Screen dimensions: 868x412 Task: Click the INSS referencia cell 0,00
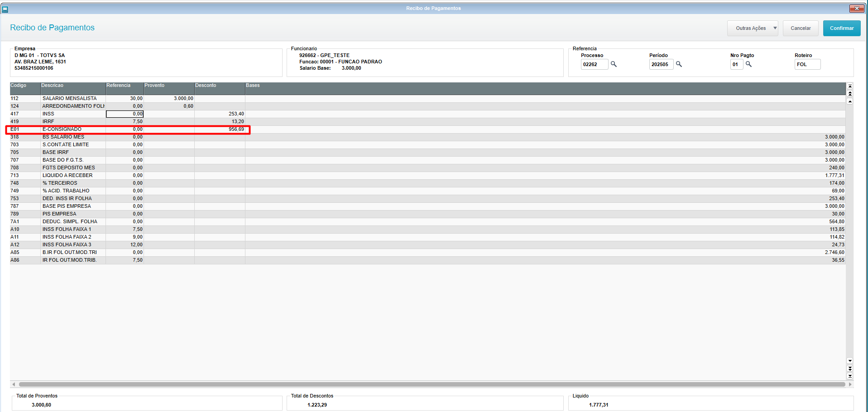[x=125, y=114]
